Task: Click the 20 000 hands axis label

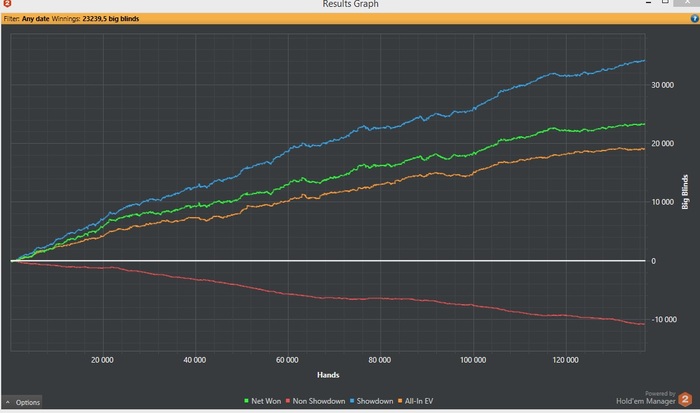Action: [102, 360]
